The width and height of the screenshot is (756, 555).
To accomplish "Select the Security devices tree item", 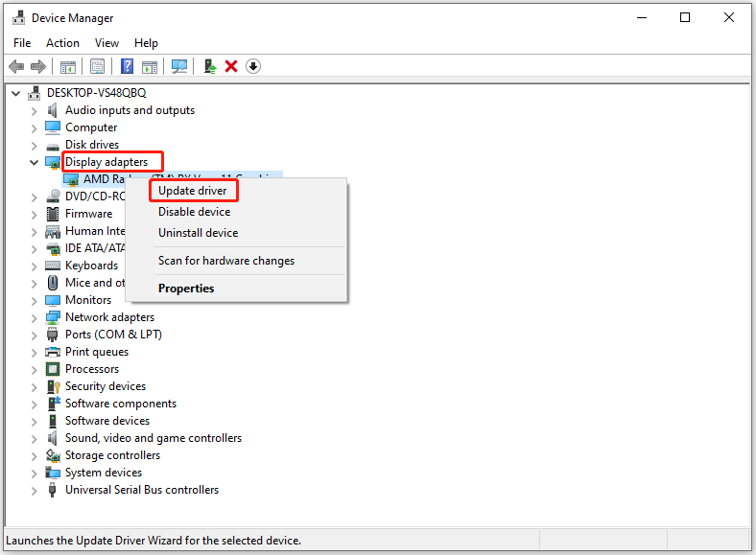I will tap(106, 386).
